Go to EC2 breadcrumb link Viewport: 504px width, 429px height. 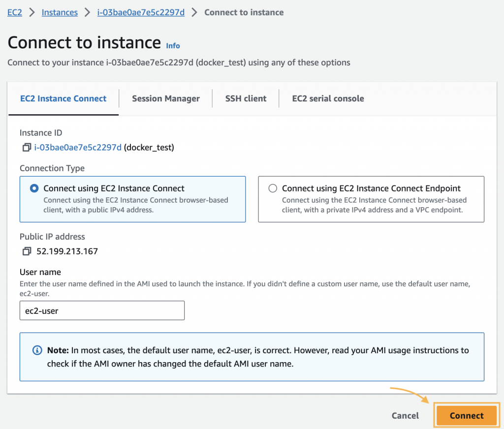pos(15,12)
